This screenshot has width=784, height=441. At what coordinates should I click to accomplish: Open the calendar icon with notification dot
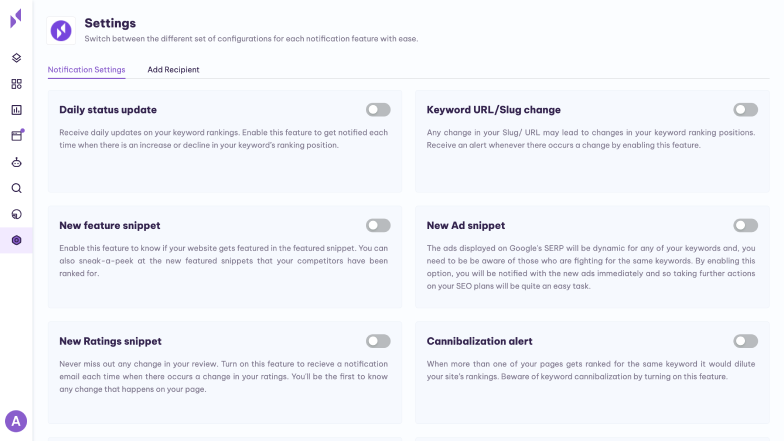click(x=17, y=136)
